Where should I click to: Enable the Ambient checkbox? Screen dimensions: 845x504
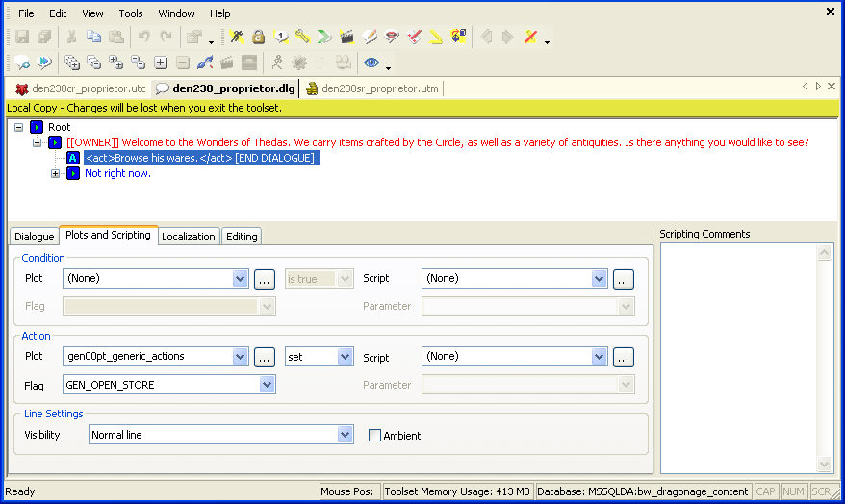pos(375,436)
